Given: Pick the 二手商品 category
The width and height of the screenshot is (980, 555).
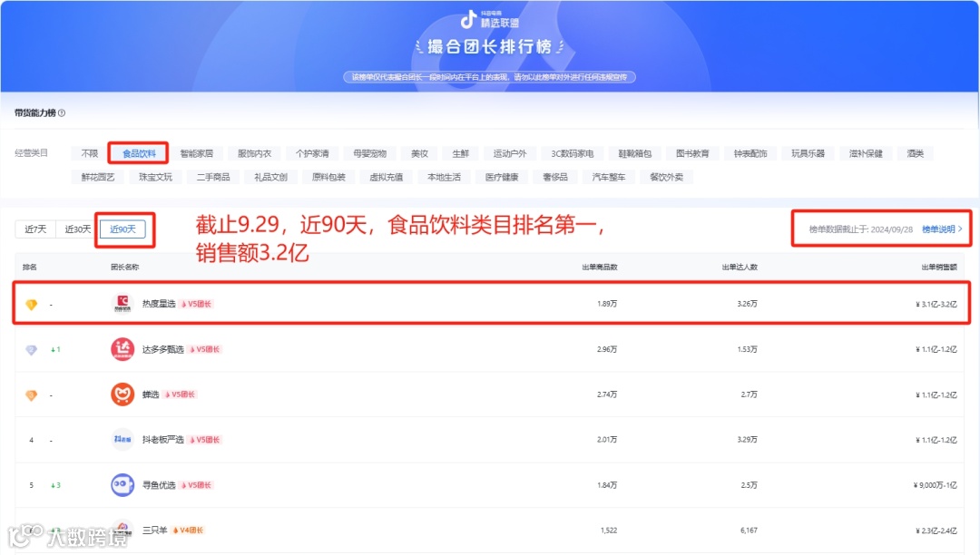Looking at the screenshot, I should click(213, 177).
